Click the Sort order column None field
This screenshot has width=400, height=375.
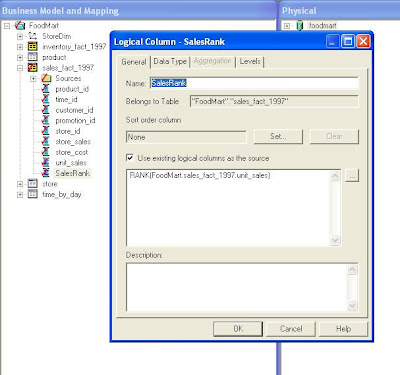click(186, 137)
